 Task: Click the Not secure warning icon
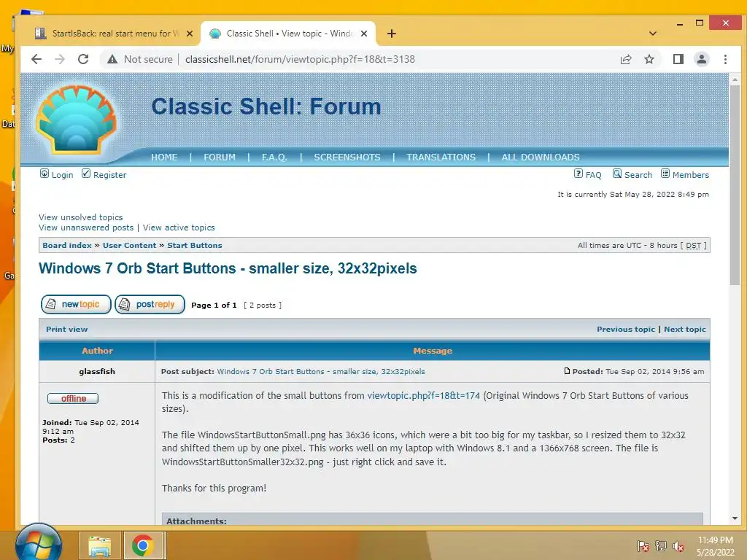click(x=112, y=59)
